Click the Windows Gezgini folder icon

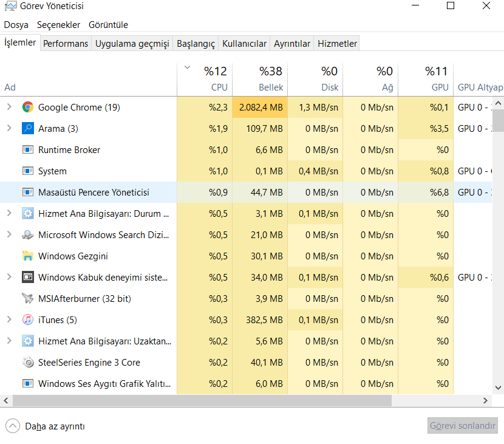[27, 256]
